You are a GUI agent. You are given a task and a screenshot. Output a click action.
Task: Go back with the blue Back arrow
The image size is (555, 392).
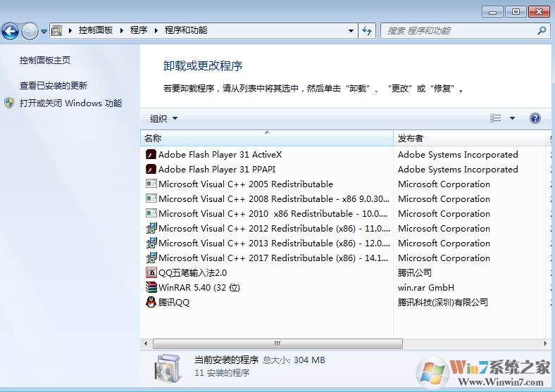point(11,31)
